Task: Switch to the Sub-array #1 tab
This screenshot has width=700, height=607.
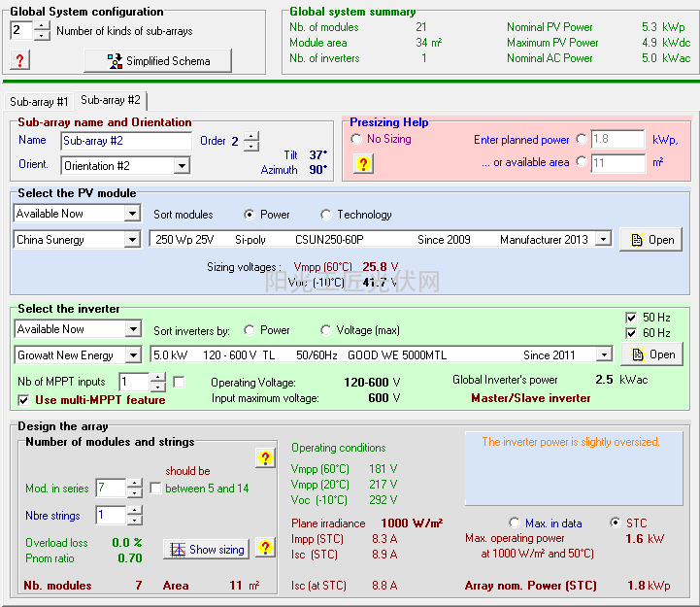Action: [x=39, y=101]
